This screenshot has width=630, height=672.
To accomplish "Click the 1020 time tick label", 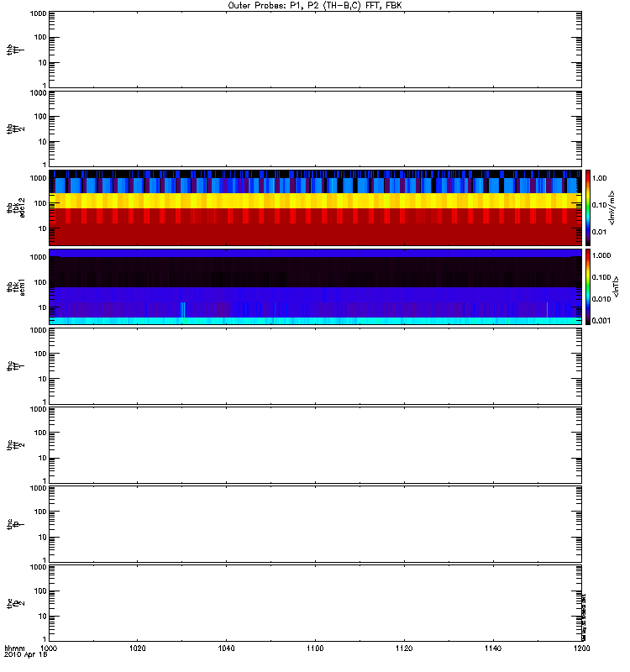I will click(137, 648).
